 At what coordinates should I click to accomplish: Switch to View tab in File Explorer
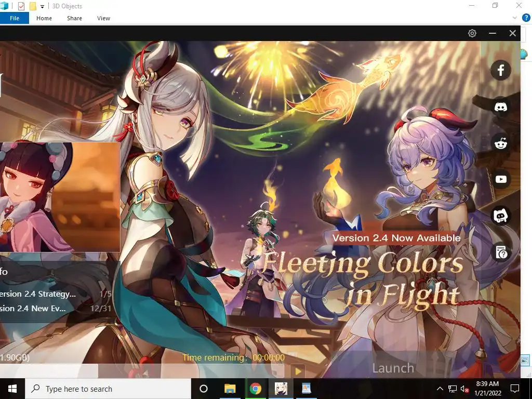click(103, 18)
